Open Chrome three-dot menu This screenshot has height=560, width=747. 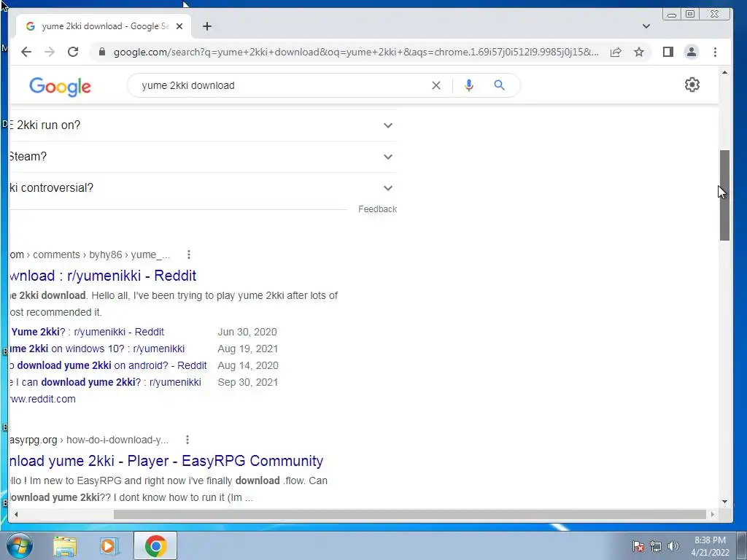(x=715, y=52)
